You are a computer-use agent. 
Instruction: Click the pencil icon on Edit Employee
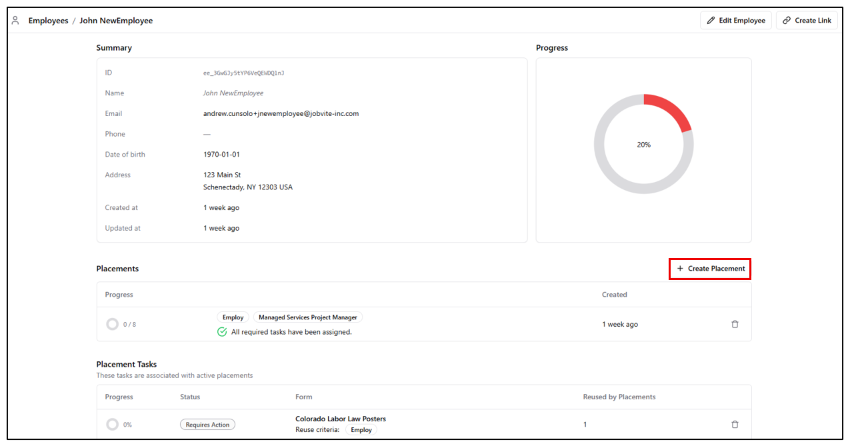(x=711, y=20)
